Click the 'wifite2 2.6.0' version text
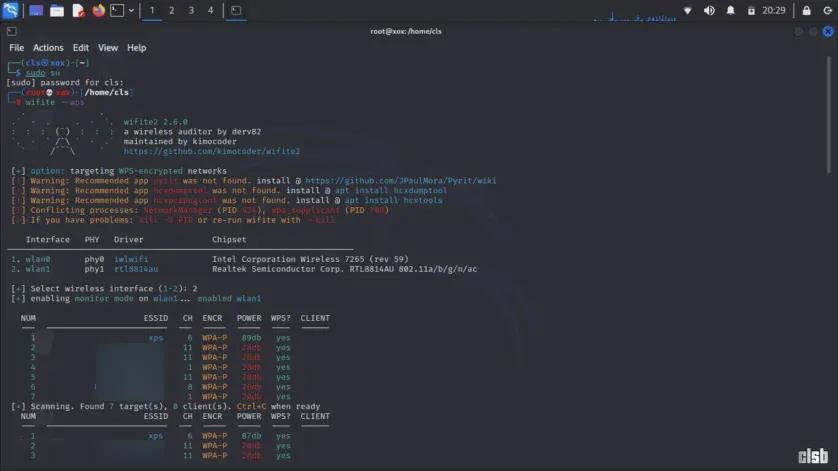 [156, 122]
